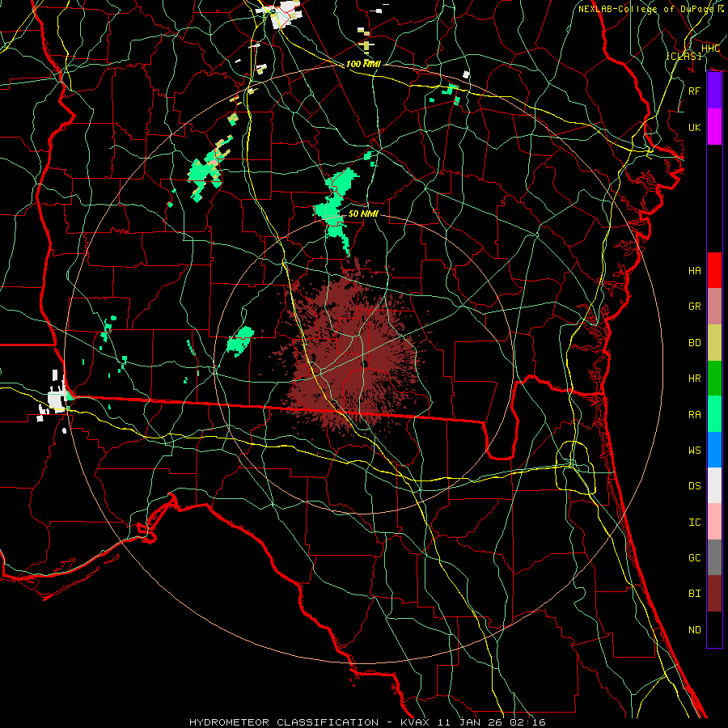This screenshot has height=728, width=728.
Task: Click the [CLAS] legend heading
Action: 684,56
